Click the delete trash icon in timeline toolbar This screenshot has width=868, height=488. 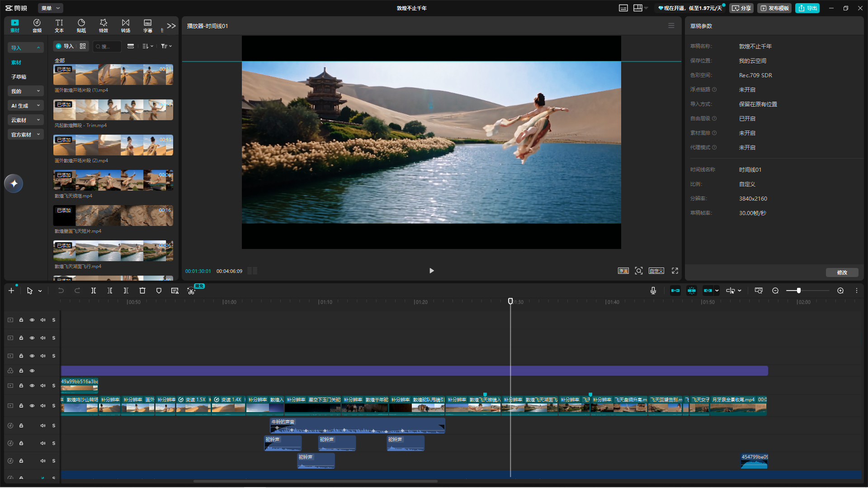(142, 291)
